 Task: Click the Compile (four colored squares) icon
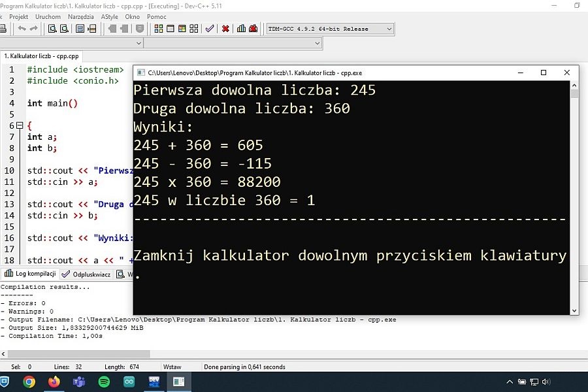click(158, 29)
